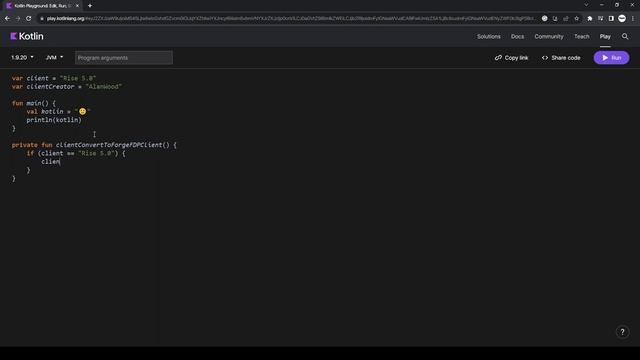Click the Kotlin logo
The image size is (640, 360).
coord(27,36)
